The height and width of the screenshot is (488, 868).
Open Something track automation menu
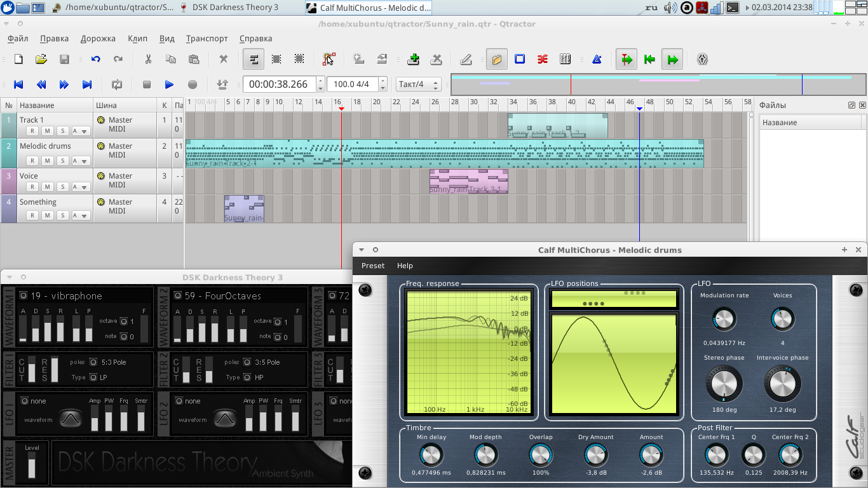[x=80, y=215]
